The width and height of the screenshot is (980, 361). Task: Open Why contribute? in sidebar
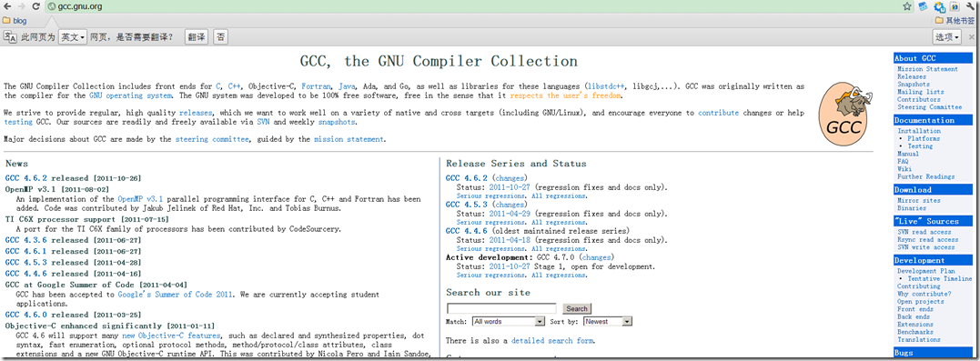coord(924,294)
